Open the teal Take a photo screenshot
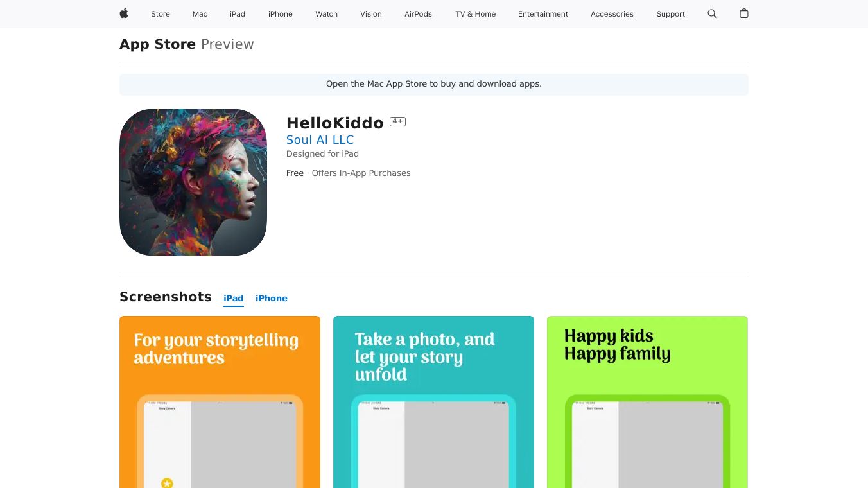Viewport: 868px width, 488px height. (433, 402)
